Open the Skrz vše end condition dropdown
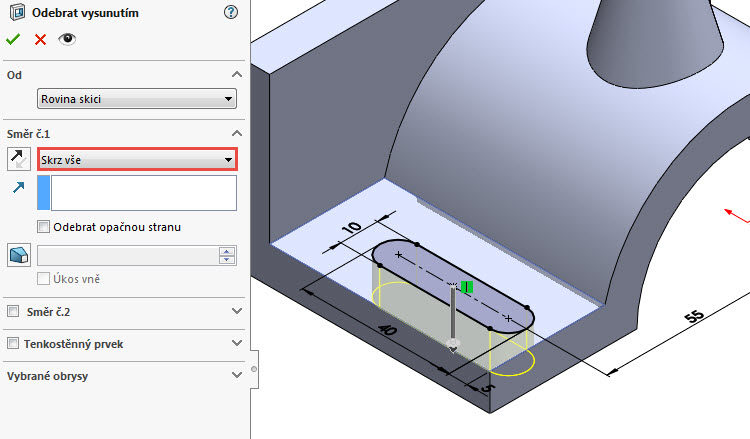Screen dimensions: 750x439 tap(137, 159)
